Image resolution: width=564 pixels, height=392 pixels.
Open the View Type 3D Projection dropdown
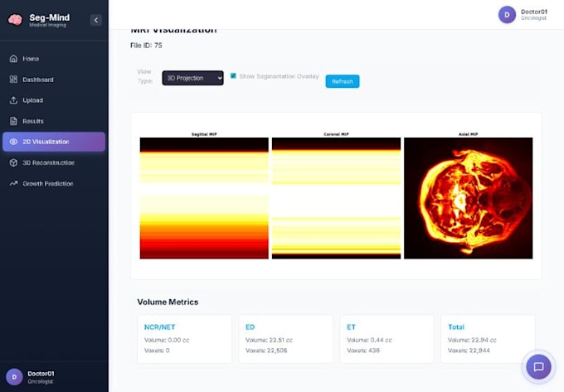click(x=192, y=78)
